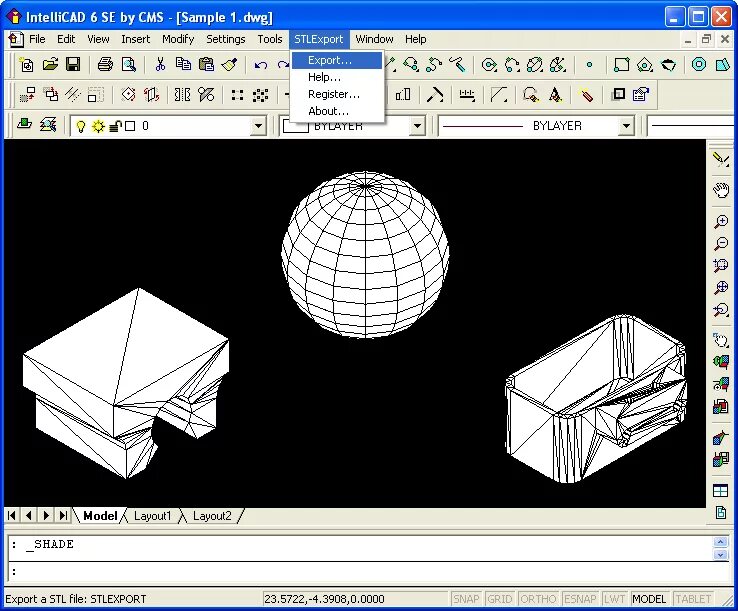Click the Properties icon in Modify toolbar
The height and width of the screenshot is (611, 738).
(641, 95)
